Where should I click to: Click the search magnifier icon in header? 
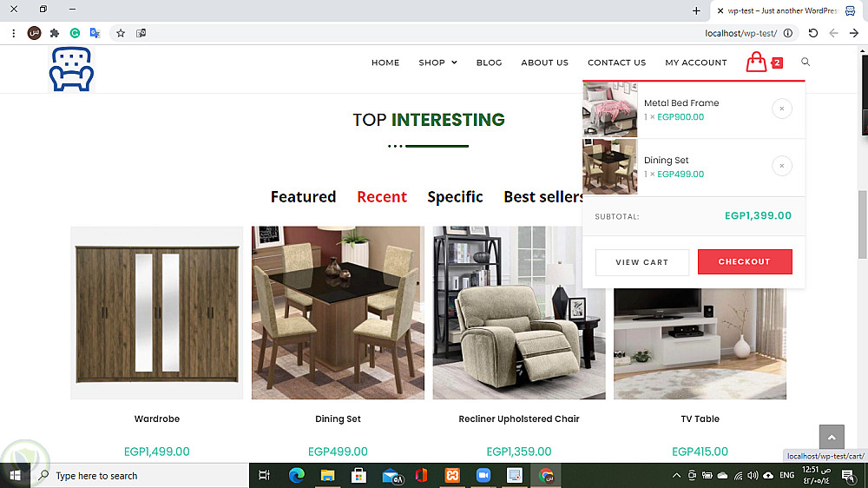point(806,62)
